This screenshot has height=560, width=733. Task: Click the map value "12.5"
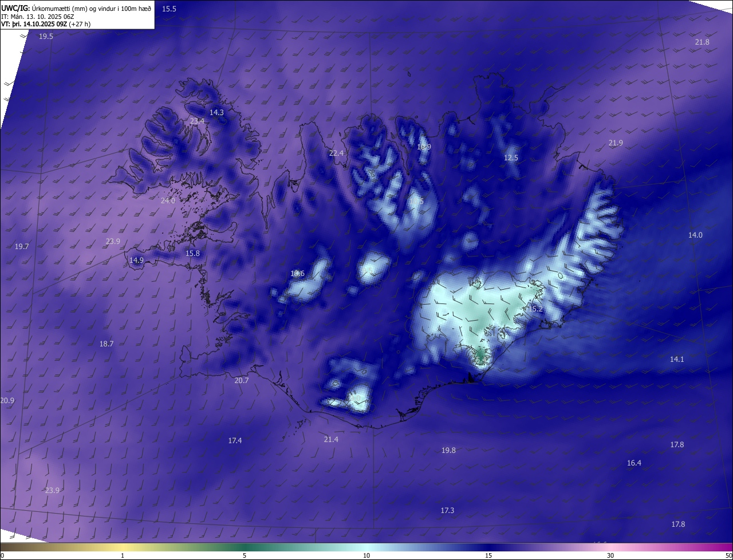click(x=511, y=157)
